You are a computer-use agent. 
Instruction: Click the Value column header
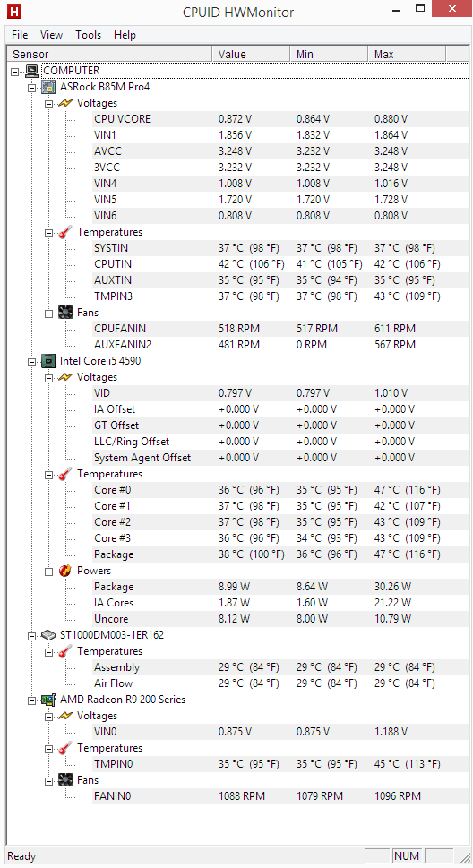(x=251, y=55)
